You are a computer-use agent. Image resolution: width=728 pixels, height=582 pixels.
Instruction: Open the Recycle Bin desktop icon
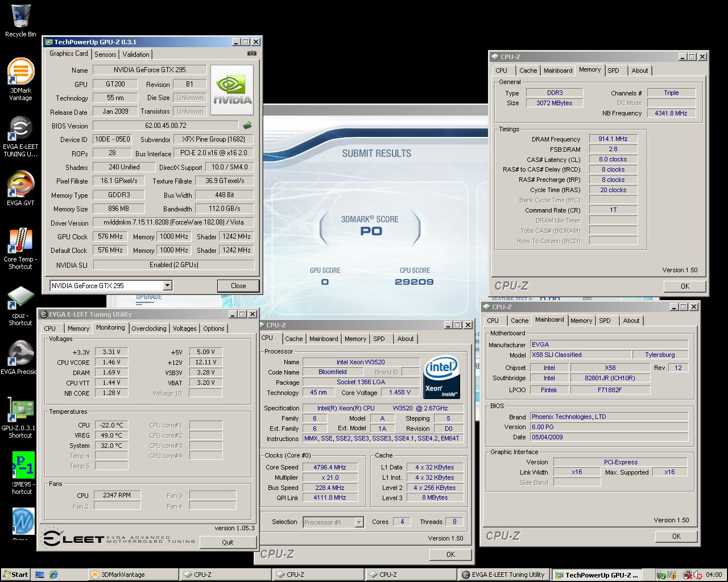pyautogui.click(x=20, y=21)
